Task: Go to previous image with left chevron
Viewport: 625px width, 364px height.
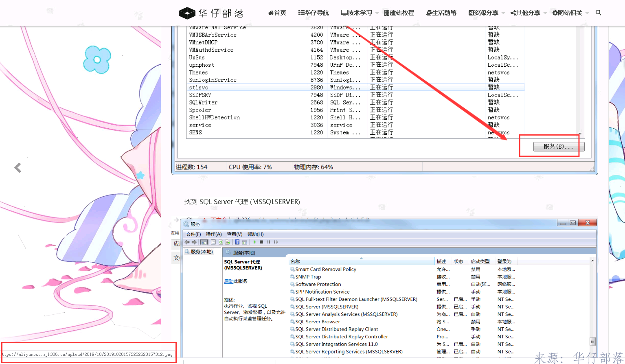Action: 18,167
